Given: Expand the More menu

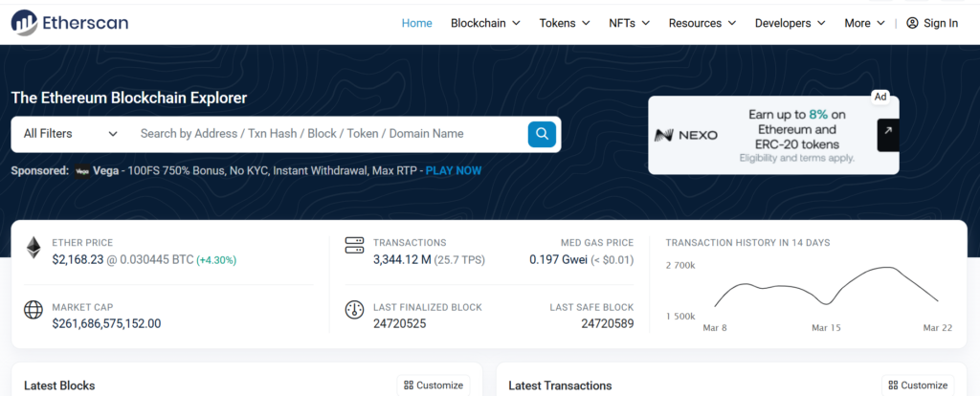Looking at the screenshot, I should tap(864, 23).
